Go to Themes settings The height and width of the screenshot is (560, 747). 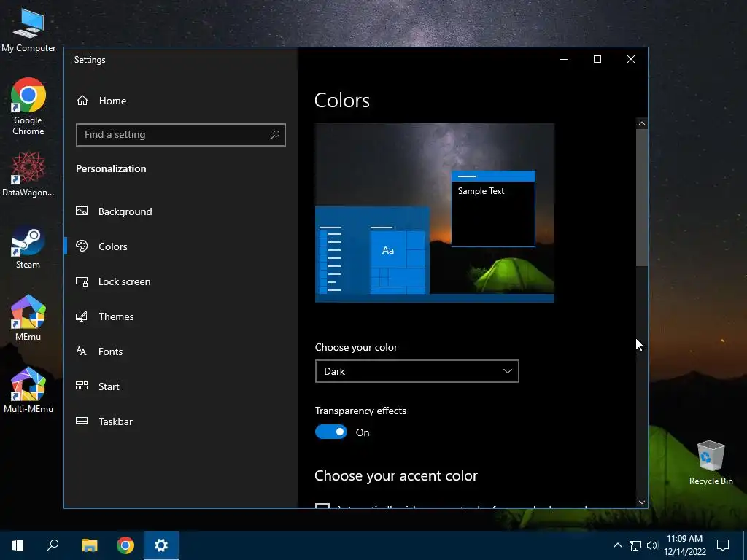pyautogui.click(x=116, y=316)
